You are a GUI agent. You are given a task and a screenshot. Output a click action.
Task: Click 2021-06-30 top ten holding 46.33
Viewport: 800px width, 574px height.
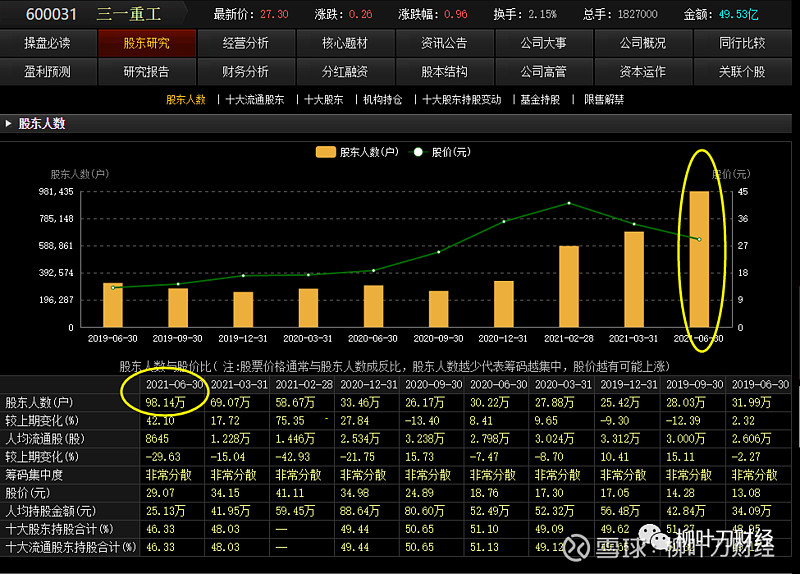click(x=160, y=529)
